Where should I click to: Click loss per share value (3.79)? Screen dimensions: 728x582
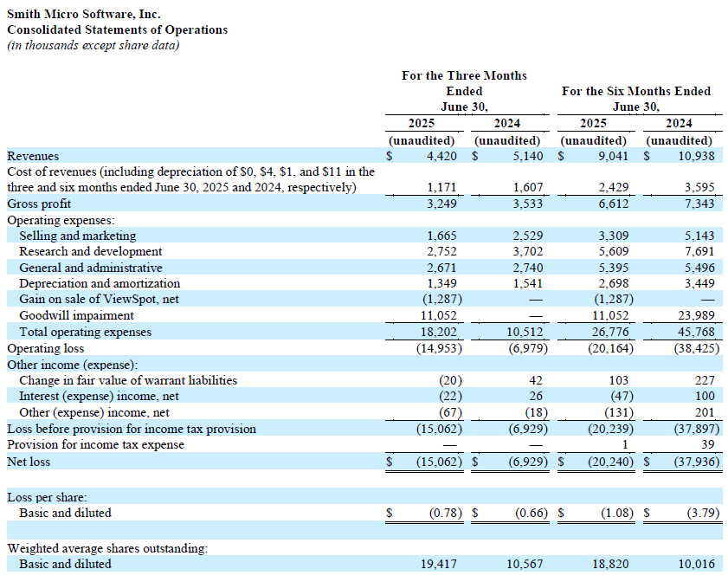point(703,514)
